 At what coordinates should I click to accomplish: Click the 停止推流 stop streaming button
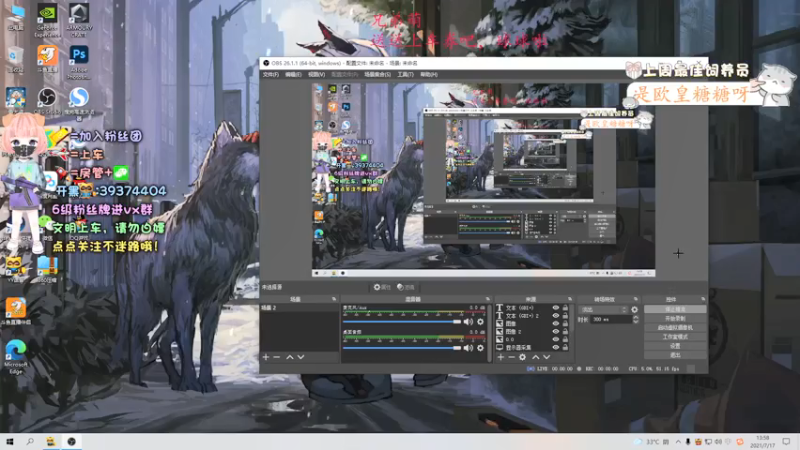pos(675,309)
